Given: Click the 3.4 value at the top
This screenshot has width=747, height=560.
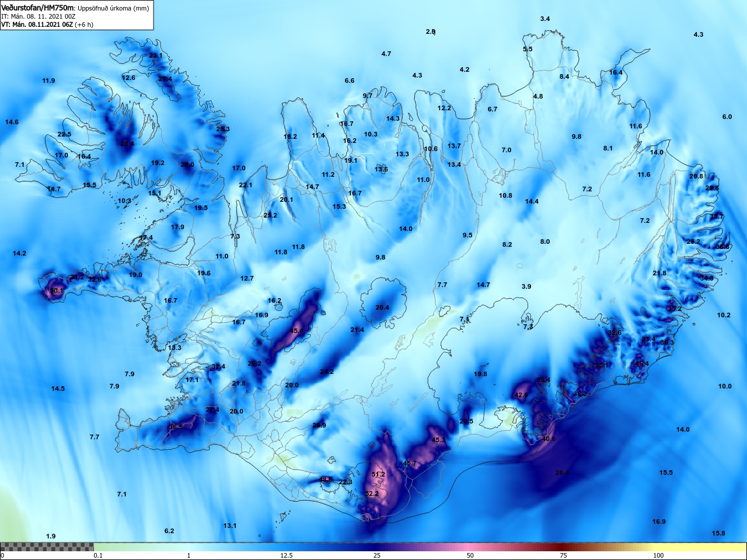Looking at the screenshot, I should point(545,19).
